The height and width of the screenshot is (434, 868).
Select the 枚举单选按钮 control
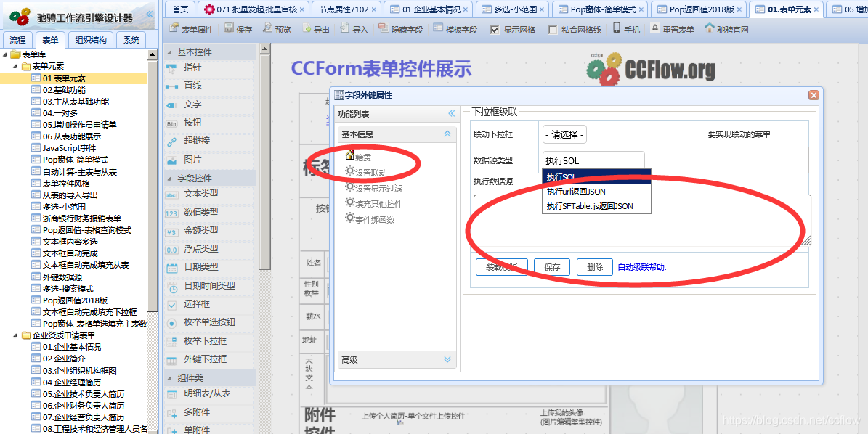point(208,322)
